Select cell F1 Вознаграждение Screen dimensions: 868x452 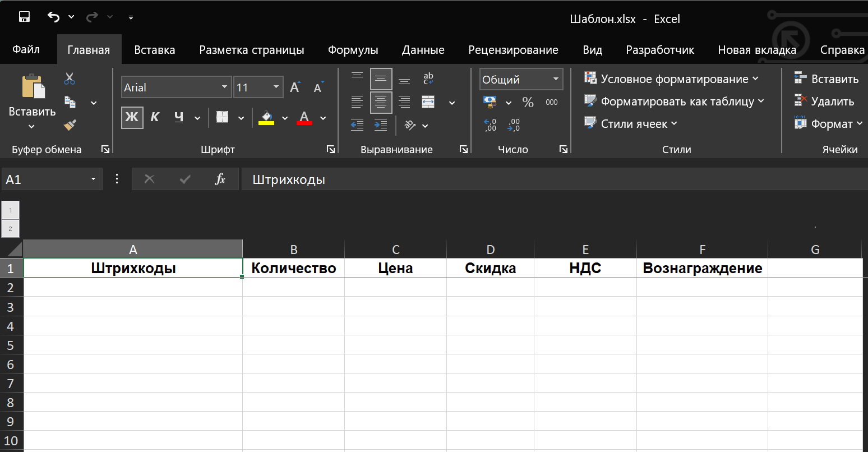coord(703,268)
